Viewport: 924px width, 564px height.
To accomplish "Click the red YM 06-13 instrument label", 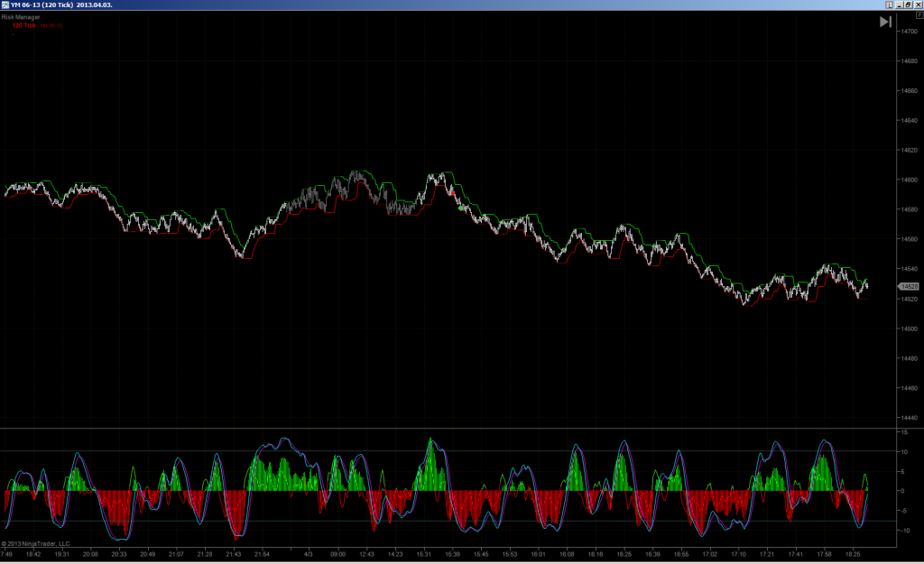I will (x=51, y=26).
